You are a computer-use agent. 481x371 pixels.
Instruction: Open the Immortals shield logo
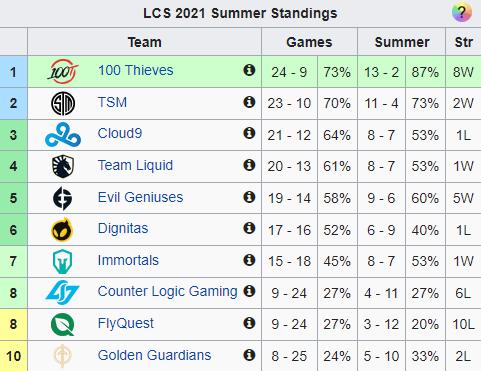(x=63, y=261)
